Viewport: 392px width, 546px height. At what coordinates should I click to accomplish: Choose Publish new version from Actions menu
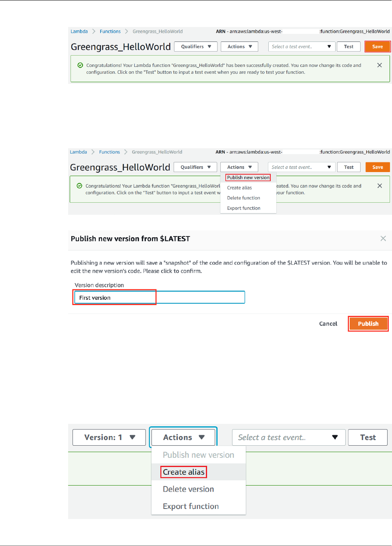pos(248,178)
